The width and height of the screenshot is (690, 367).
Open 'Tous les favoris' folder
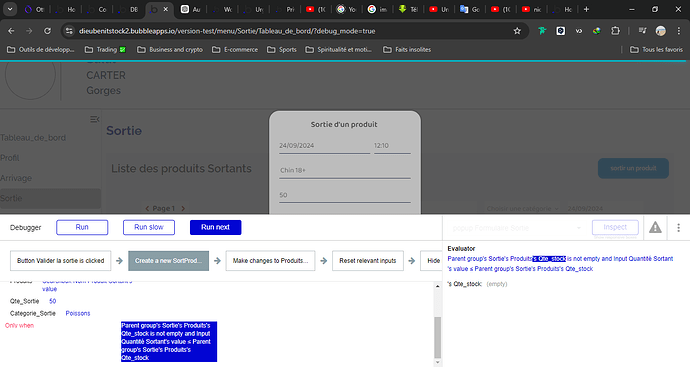[656, 50]
